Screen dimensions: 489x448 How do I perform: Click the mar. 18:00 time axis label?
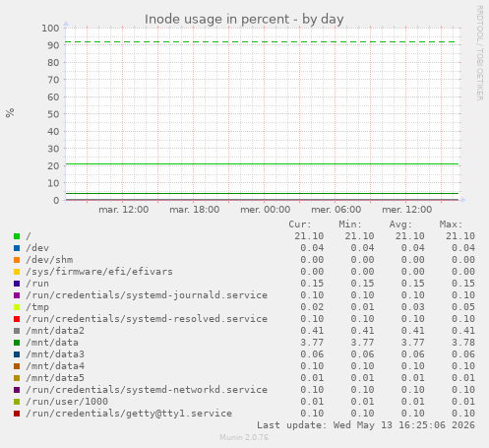[x=195, y=210]
